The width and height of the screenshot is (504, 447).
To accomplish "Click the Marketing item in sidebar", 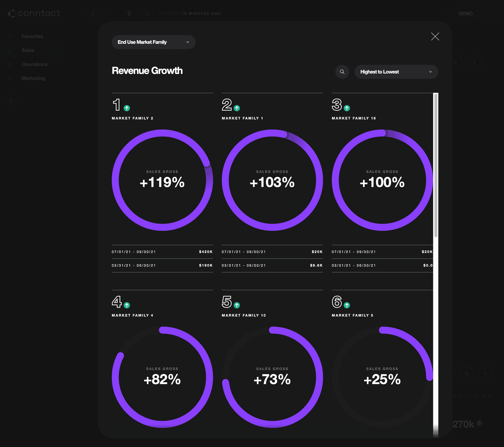I will point(33,78).
